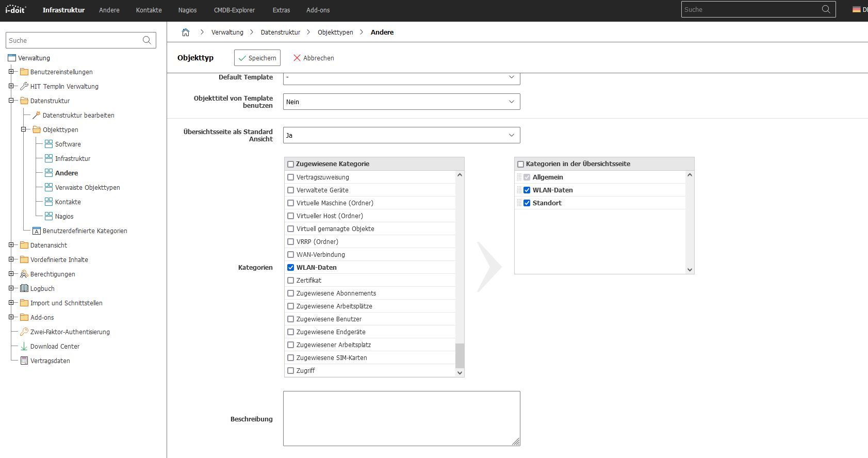The width and height of the screenshot is (868, 458).
Task: Click the Datenstruktur bearbeiten wand icon
Action: tap(37, 115)
